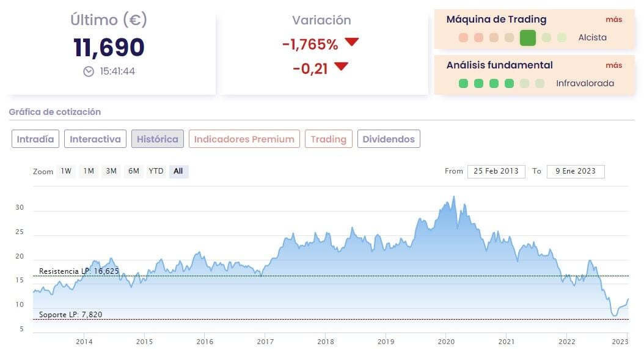Select the YTD zoom range
644x349 pixels.
tap(156, 171)
